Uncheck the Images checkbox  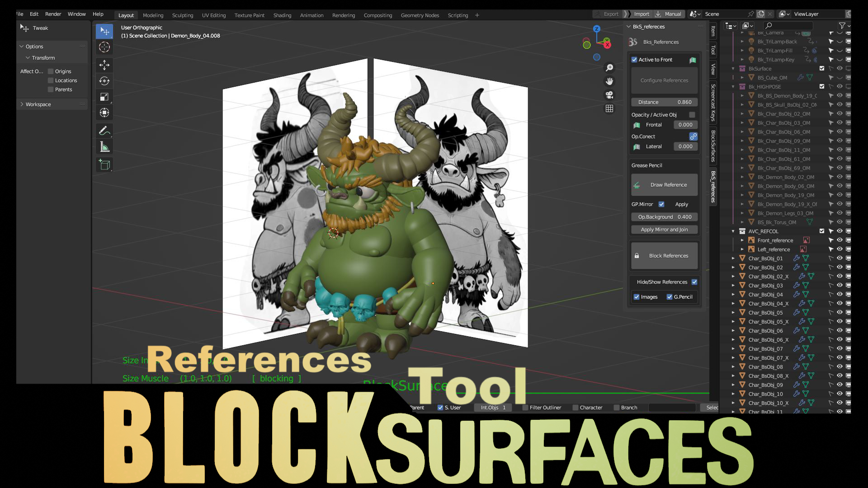tap(637, 297)
